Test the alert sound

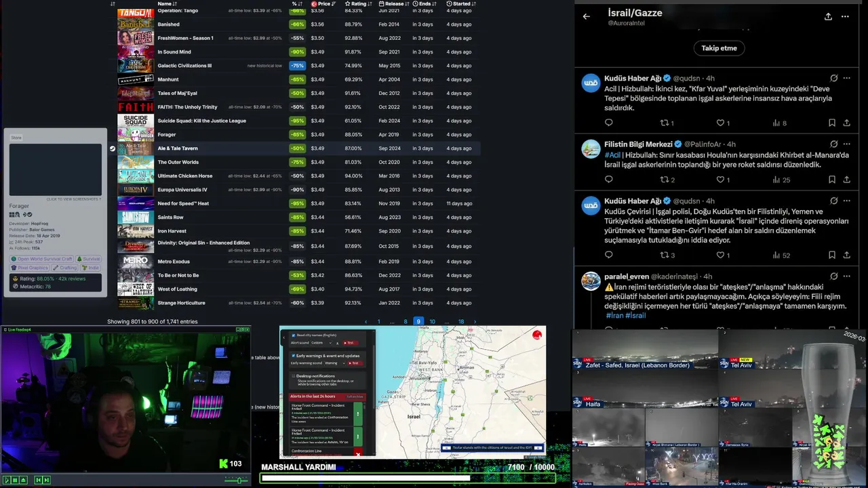tap(351, 343)
